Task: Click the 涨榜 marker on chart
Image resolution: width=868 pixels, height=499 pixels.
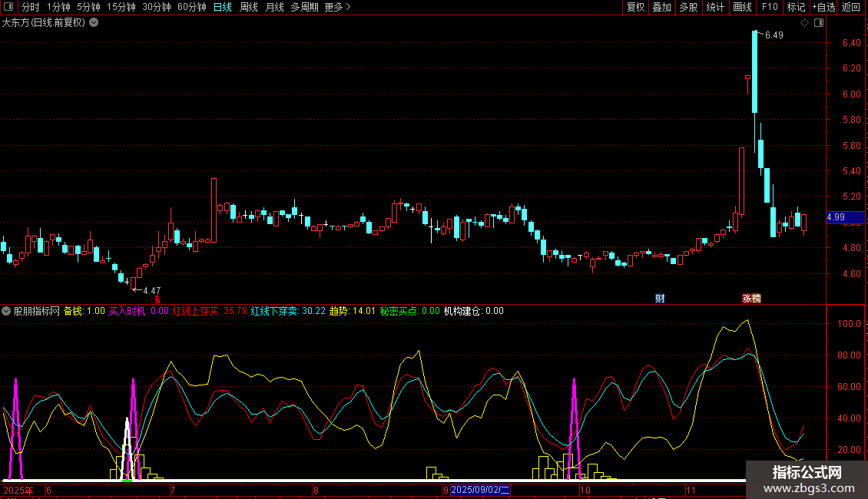Action: [751, 298]
